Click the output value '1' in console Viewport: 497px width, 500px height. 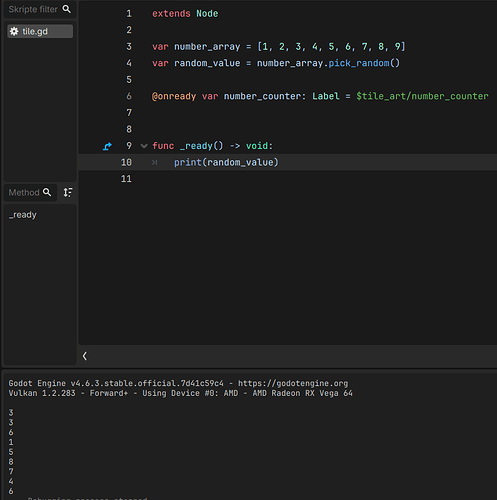[x=11, y=442]
